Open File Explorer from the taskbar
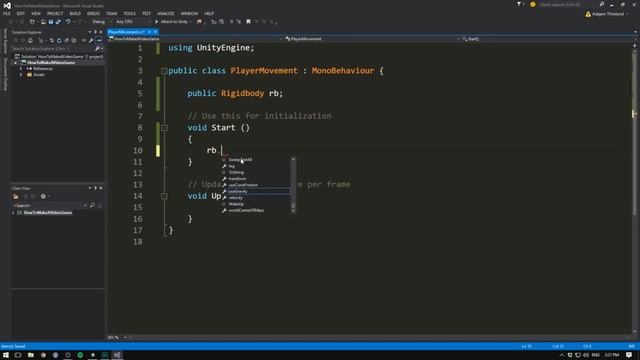 click(31, 355)
